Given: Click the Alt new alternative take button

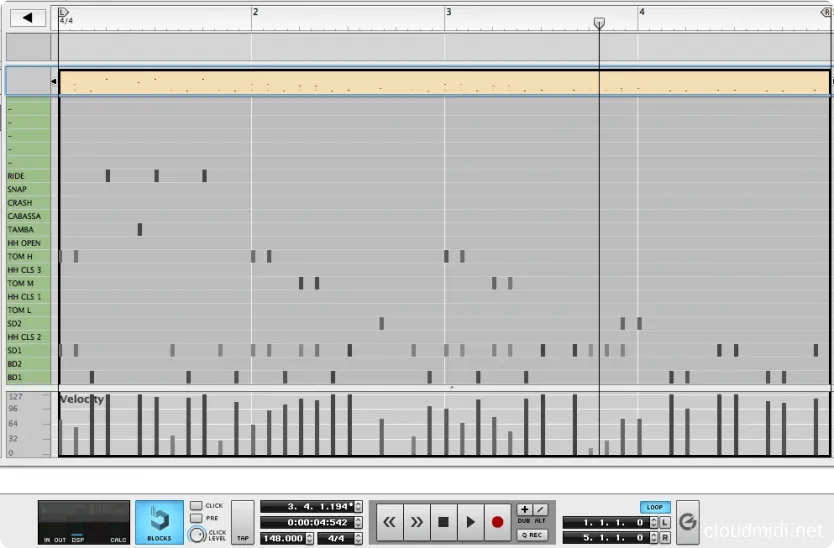Looking at the screenshot, I should [x=540, y=510].
